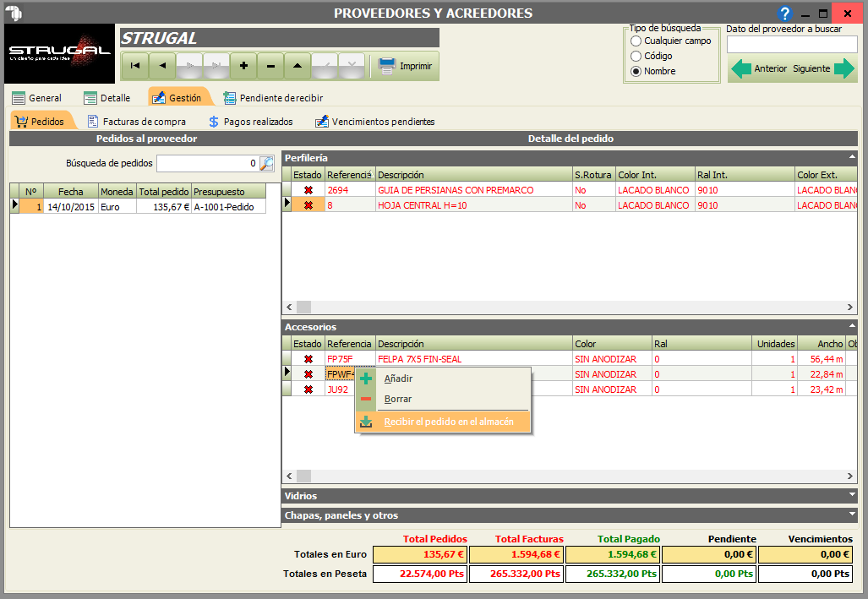Click the S.Rotura column header in Perfilería
The image size is (868, 599).
(x=592, y=175)
